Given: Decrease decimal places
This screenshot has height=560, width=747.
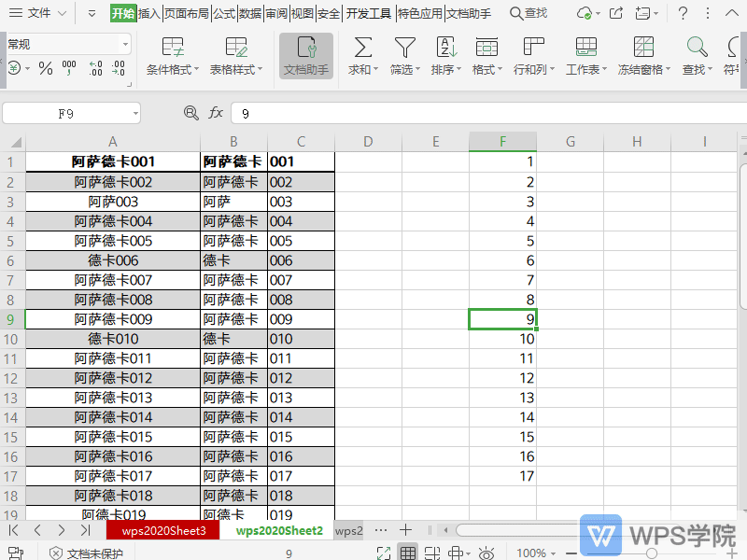Looking at the screenshot, I should coord(117,67).
